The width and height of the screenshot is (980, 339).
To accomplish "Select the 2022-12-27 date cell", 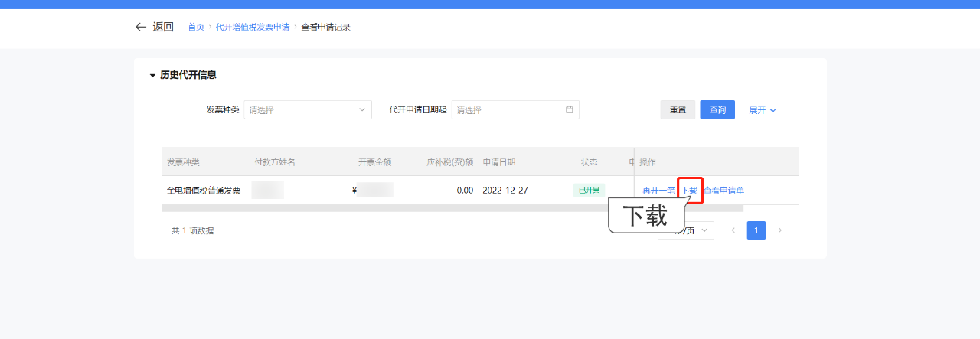I will coord(505,191).
